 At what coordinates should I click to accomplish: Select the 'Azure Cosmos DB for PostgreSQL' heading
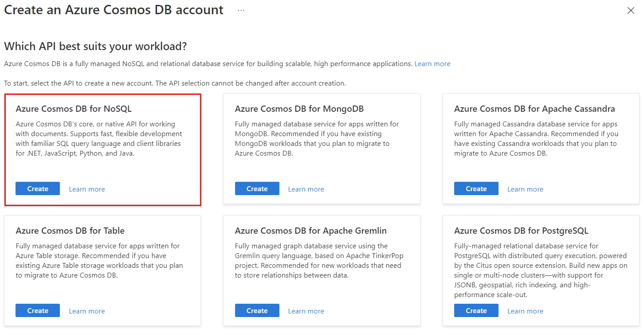click(521, 231)
